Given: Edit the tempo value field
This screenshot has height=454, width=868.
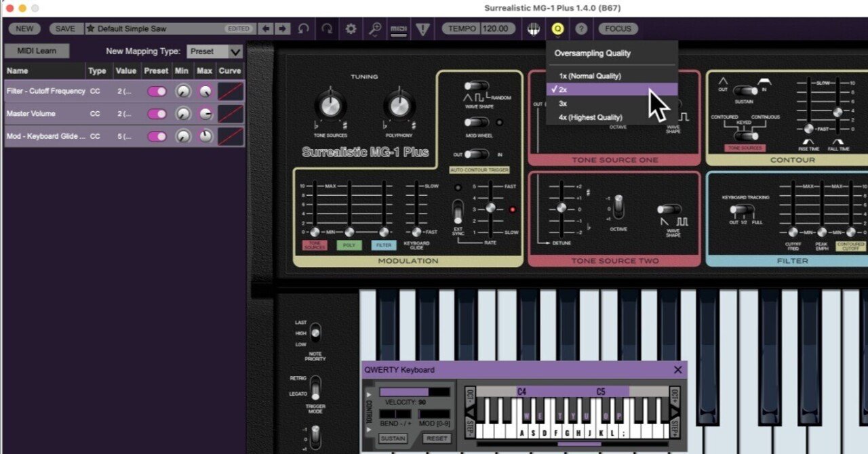Looking at the screenshot, I should 496,28.
